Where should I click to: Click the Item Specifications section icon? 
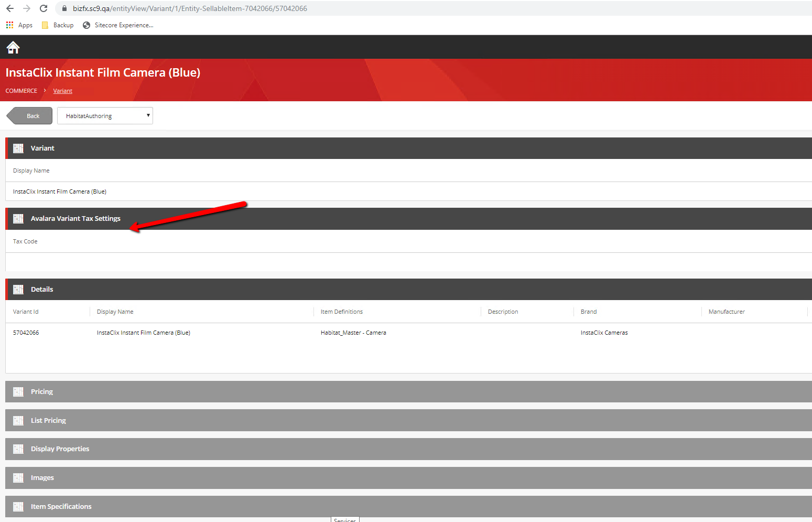click(x=18, y=507)
